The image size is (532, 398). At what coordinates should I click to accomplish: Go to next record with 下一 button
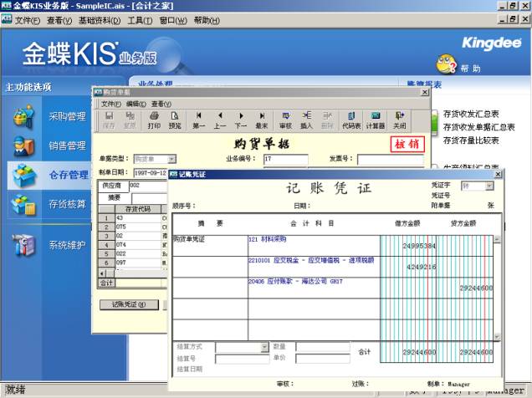tap(241, 120)
